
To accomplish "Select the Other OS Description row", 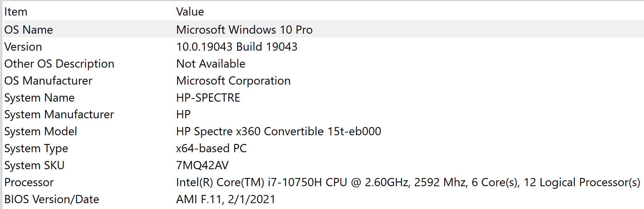I will point(59,64).
